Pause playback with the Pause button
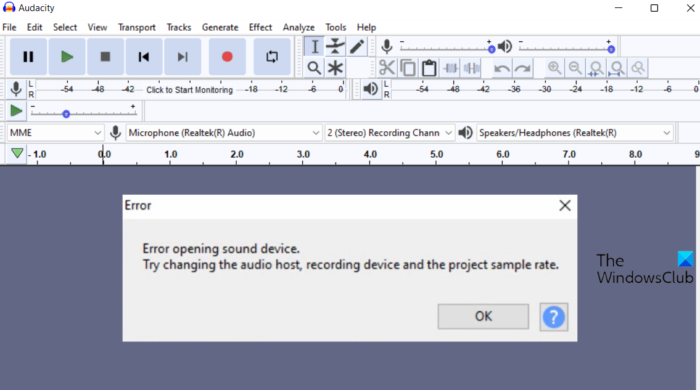Viewport: 700px width, 390px height. (28, 57)
